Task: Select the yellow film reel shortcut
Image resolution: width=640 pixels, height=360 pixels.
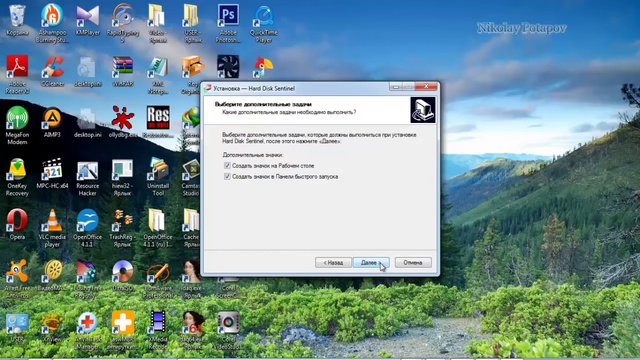Action: pos(52,276)
